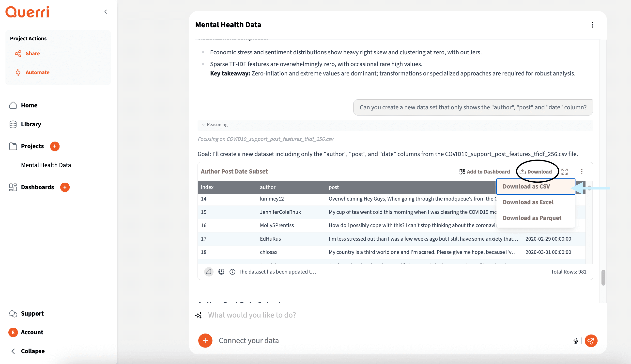
Task: Collapse the Reasoning section
Action: (215, 125)
